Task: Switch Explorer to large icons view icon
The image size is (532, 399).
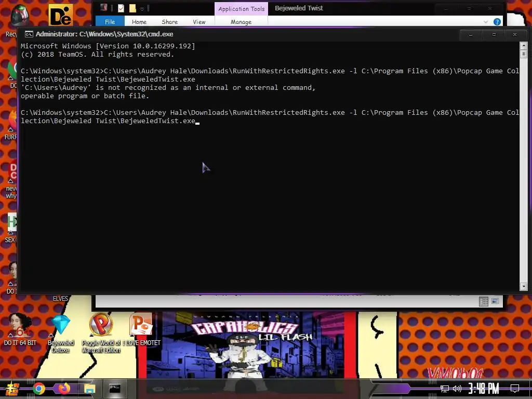Action: tap(495, 301)
